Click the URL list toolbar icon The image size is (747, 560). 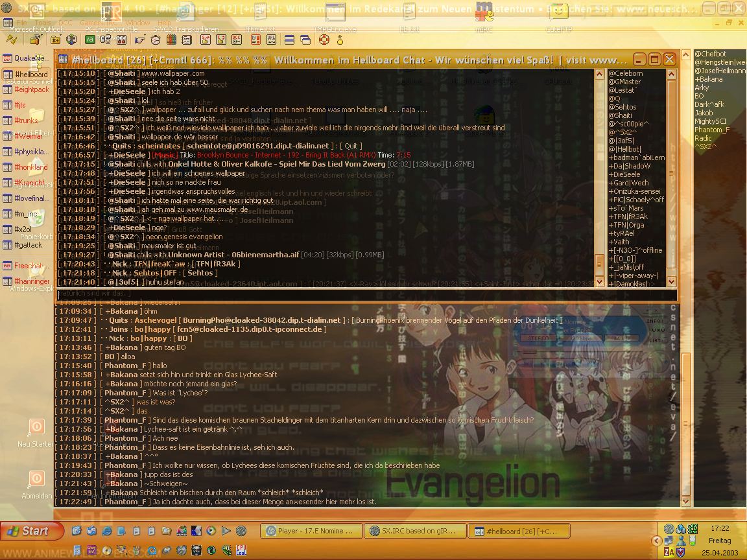pos(271,40)
